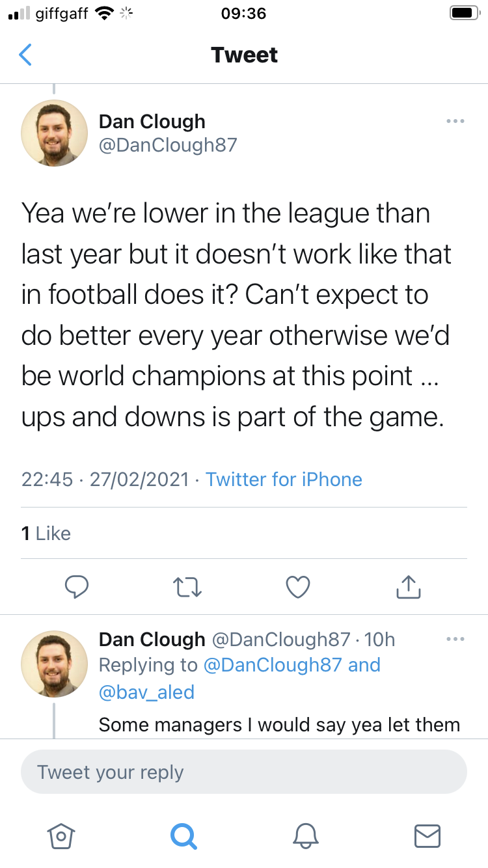Image resolution: width=488 pixels, height=868 pixels.
Task: Open the @bav_aled mention link
Action: pos(146,692)
